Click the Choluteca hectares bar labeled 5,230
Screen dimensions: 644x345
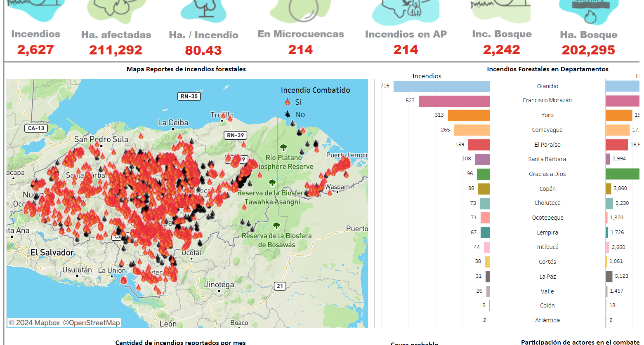click(609, 204)
